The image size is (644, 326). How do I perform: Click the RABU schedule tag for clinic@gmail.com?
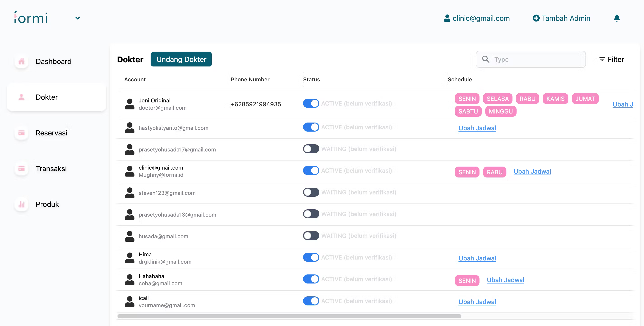(494, 172)
